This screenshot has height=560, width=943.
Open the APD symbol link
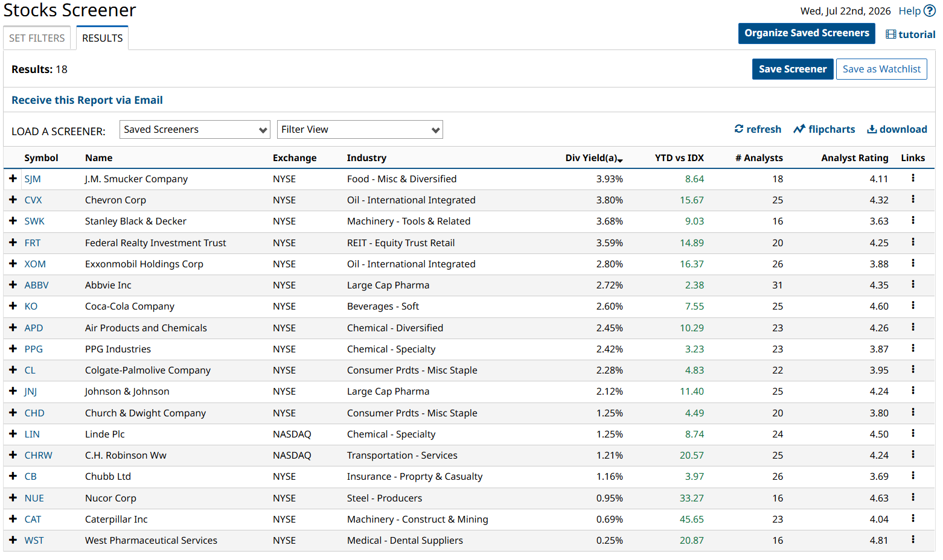[x=33, y=328]
